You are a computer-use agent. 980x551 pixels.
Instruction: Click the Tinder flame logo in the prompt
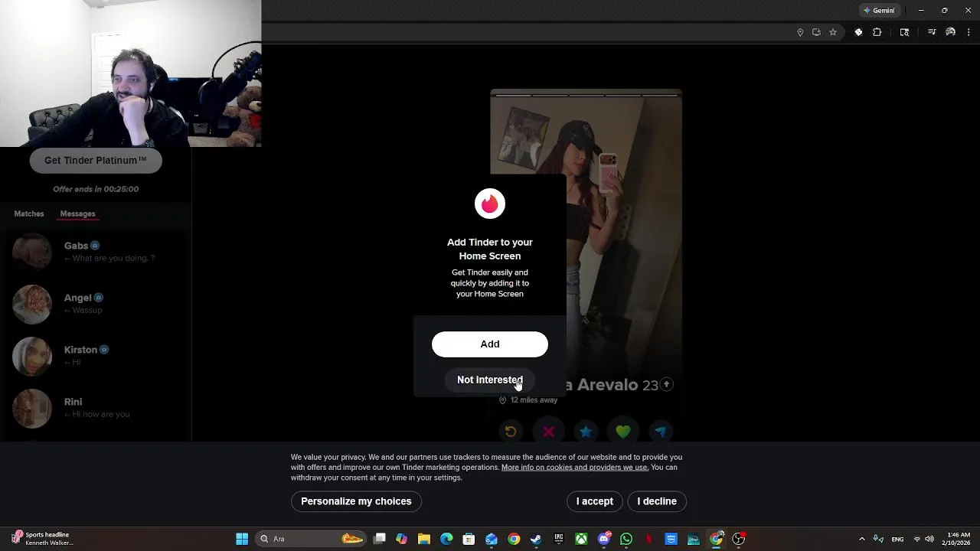(x=490, y=204)
